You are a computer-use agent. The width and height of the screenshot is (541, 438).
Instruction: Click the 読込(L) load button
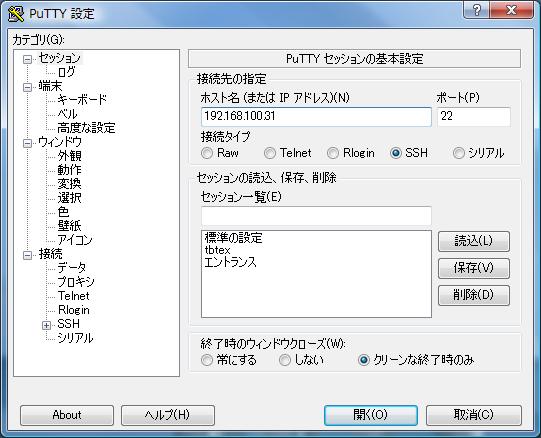point(474,241)
